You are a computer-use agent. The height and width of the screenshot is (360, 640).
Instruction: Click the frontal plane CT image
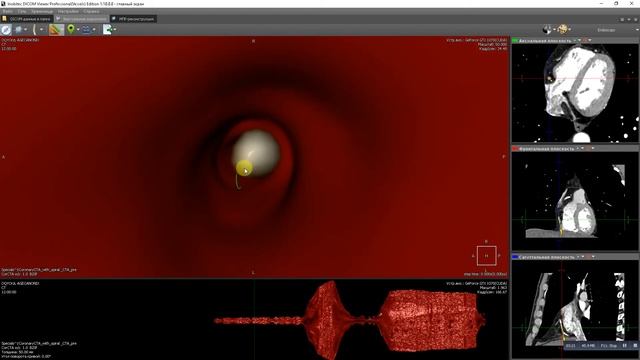[x=575, y=201]
